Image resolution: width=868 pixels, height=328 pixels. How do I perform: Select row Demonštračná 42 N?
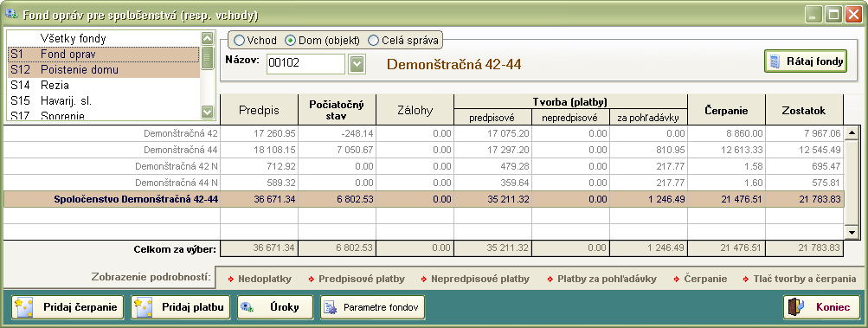tap(424, 166)
